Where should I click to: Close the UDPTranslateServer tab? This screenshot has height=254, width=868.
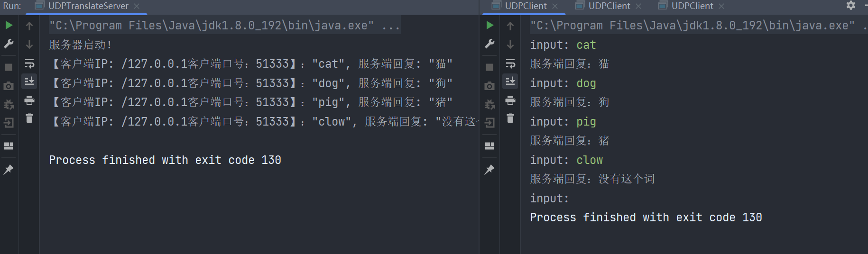[137, 6]
